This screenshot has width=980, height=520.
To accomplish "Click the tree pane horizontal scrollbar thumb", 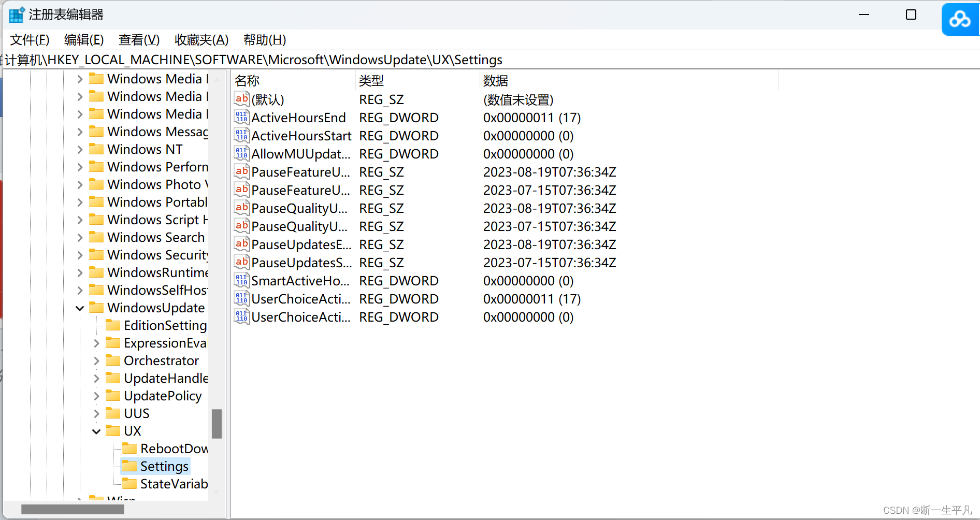I will pyautogui.click(x=73, y=509).
